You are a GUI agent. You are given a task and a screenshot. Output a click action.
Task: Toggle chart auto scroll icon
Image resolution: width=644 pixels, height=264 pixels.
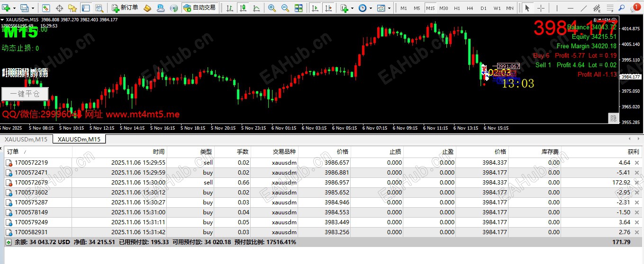(315, 8)
